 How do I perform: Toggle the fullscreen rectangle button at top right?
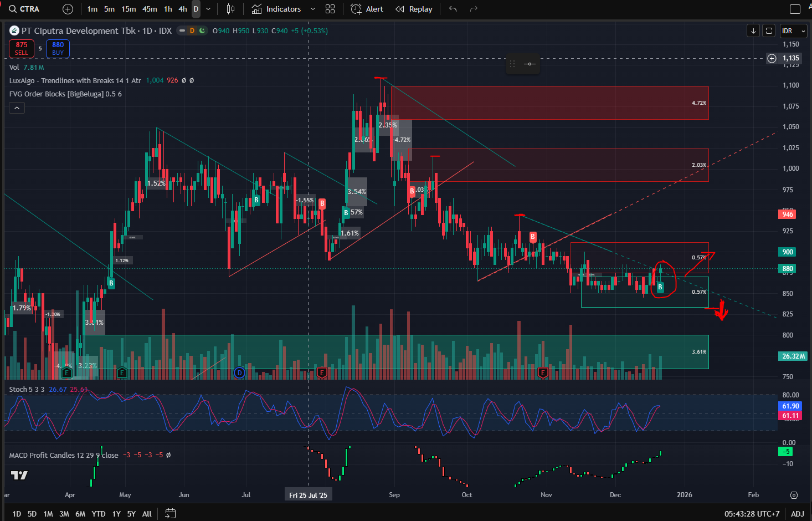click(x=795, y=9)
